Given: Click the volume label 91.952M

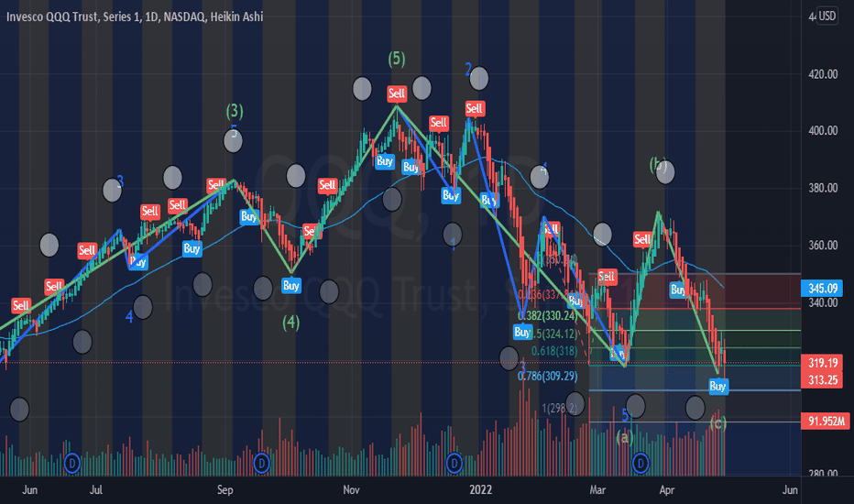Looking at the screenshot, I should click(x=826, y=421).
